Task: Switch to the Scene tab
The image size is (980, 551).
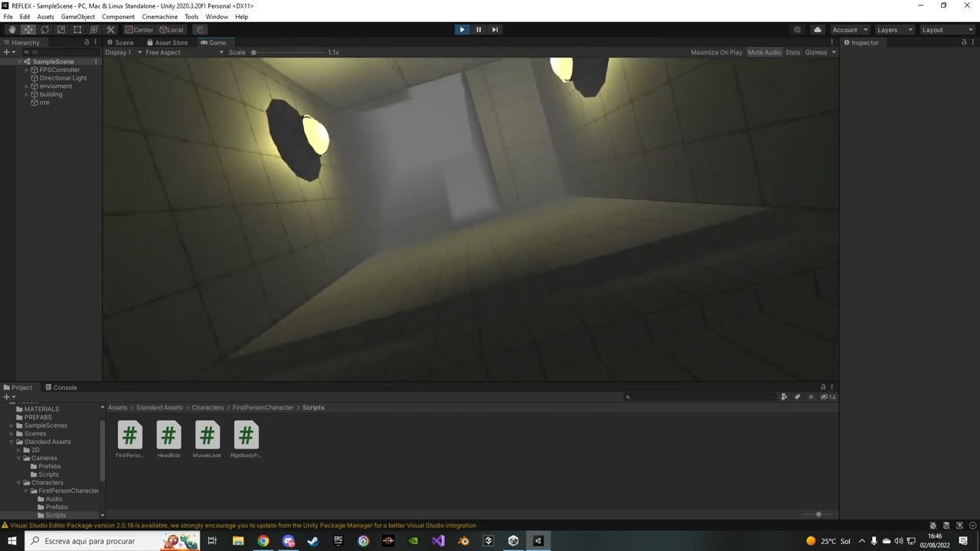Action: pos(119,43)
